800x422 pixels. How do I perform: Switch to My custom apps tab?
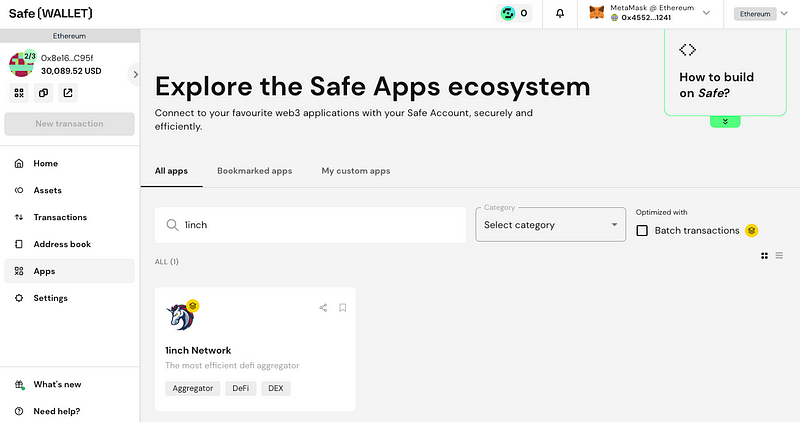click(356, 171)
